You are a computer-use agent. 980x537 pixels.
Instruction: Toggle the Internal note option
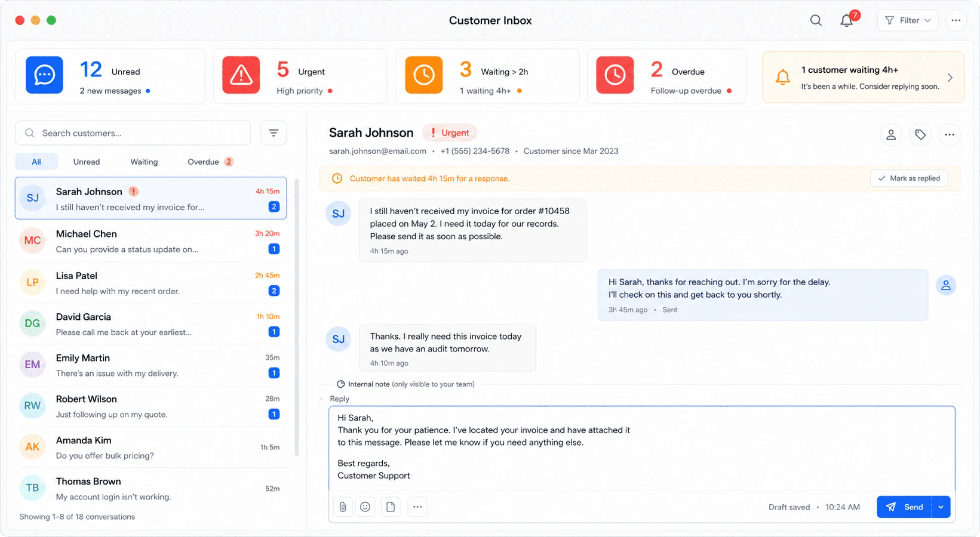[405, 384]
